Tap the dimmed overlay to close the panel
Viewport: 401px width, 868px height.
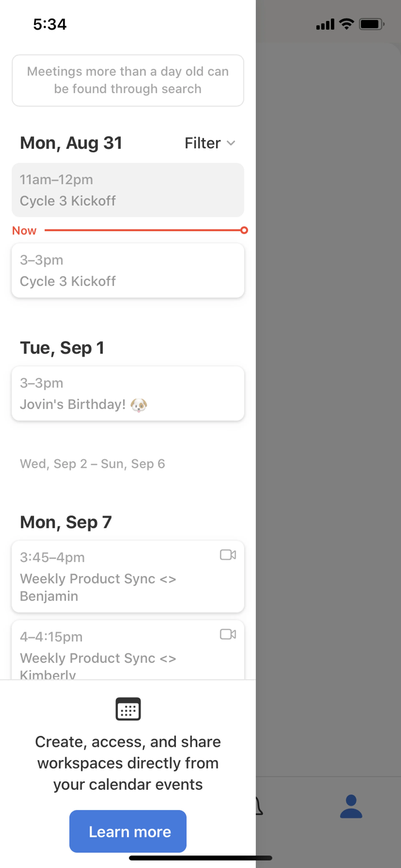pyautogui.click(x=328, y=404)
